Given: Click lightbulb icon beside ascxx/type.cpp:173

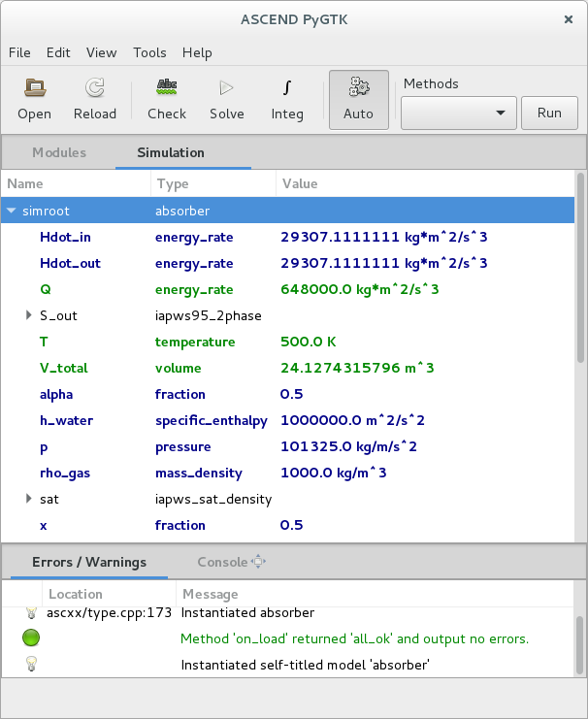Looking at the screenshot, I should (31, 613).
